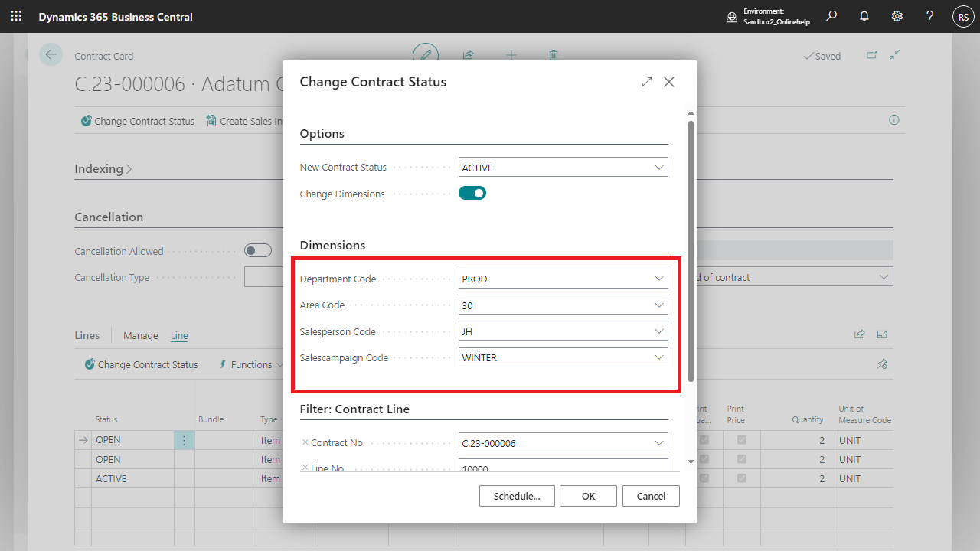Click the search magnifier icon

pyautogui.click(x=831, y=16)
